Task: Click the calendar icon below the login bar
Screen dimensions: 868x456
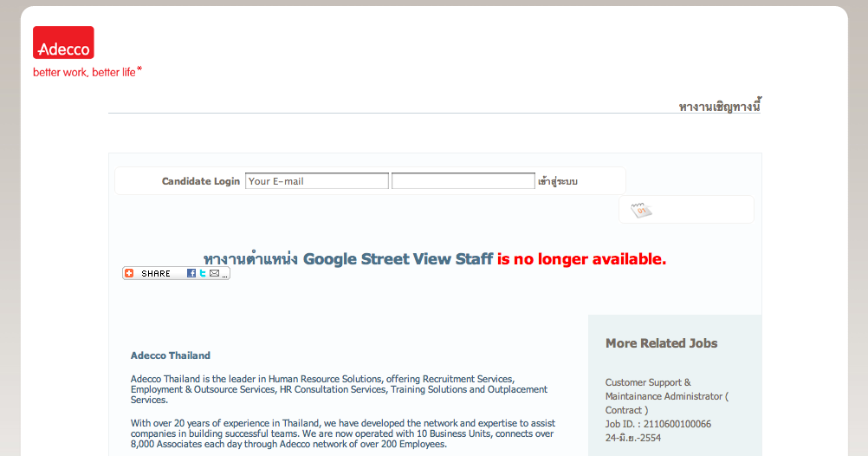Action: 641,210
